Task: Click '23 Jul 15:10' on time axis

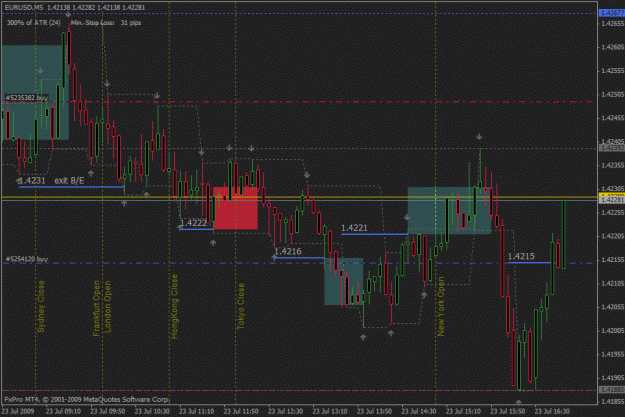Action: [x=463, y=411]
